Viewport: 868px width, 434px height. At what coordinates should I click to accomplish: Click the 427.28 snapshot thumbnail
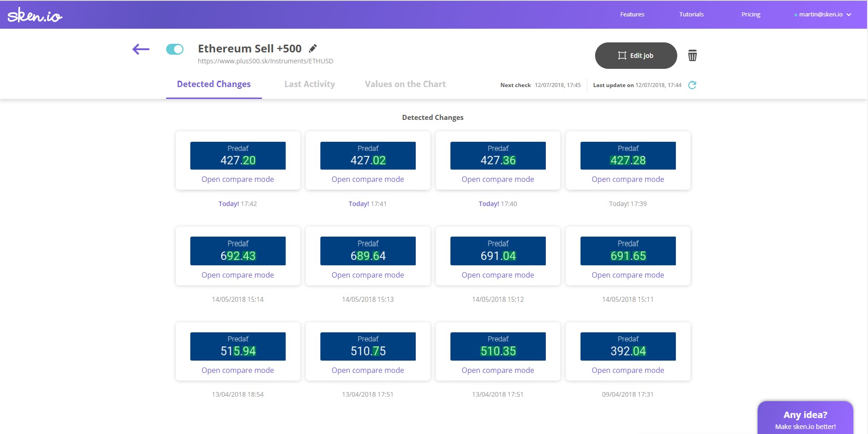tap(628, 155)
